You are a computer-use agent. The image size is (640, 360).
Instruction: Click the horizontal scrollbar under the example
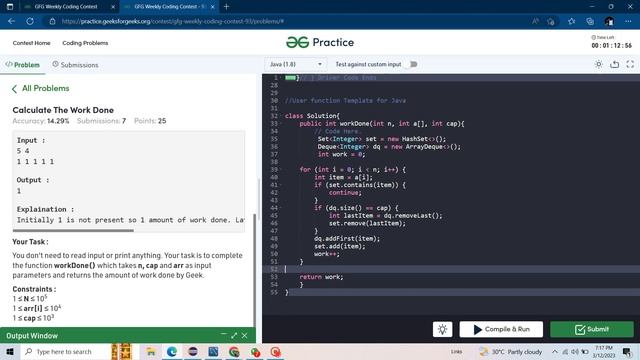(x=74, y=231)
